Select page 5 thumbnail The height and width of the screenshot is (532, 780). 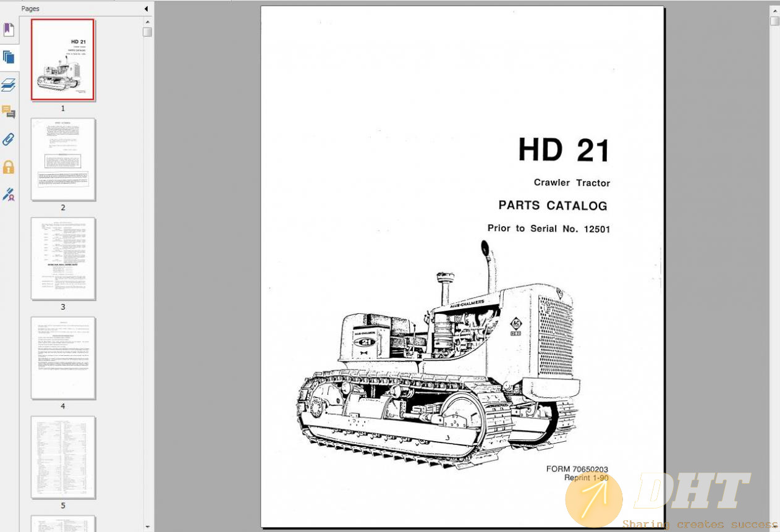63,457
